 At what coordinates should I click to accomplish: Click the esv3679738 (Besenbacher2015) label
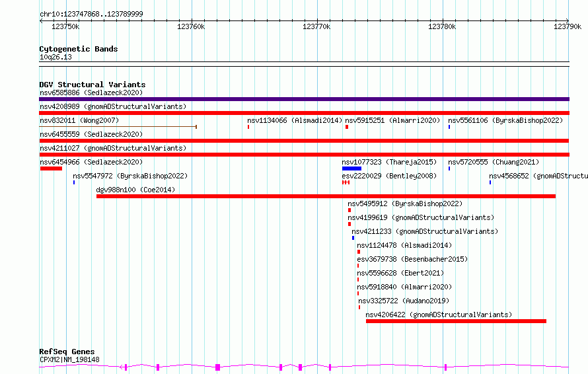point(412,259)
